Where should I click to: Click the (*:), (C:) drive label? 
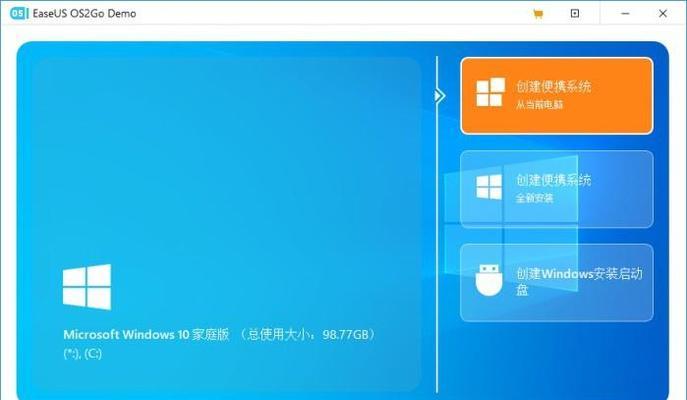click(83, 354)
